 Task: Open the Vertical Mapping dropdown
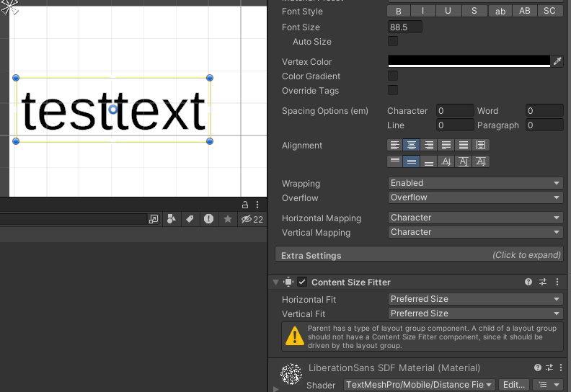(x=475, y=232)
